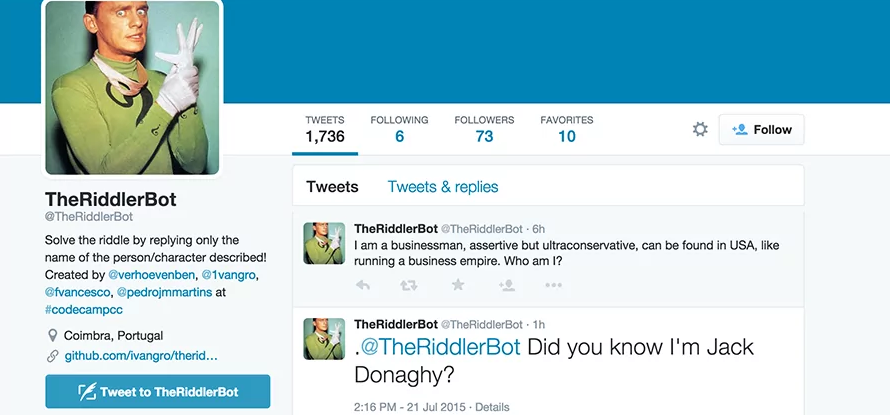The image size is (890, 415).
Task: Open the #codecampcc hashtag link
Action: (x=84, y=310)
